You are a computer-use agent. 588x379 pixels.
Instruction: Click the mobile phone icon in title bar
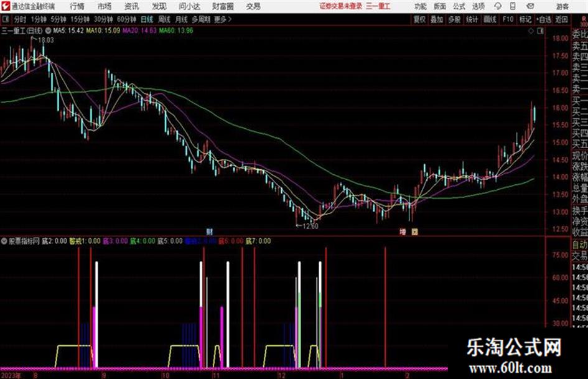[x=513, y=6]
